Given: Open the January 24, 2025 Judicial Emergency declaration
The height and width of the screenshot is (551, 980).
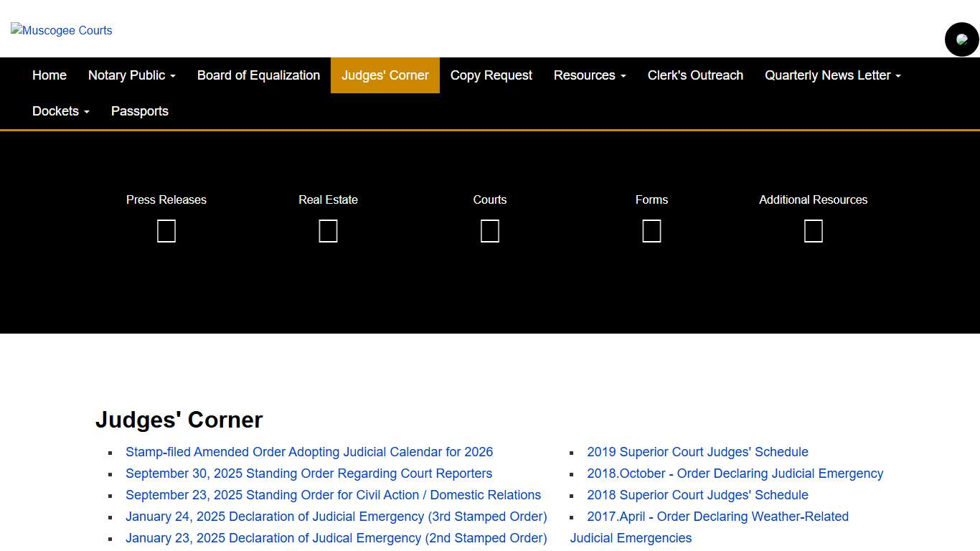Looking at the screenshot, I should [336, 517].
